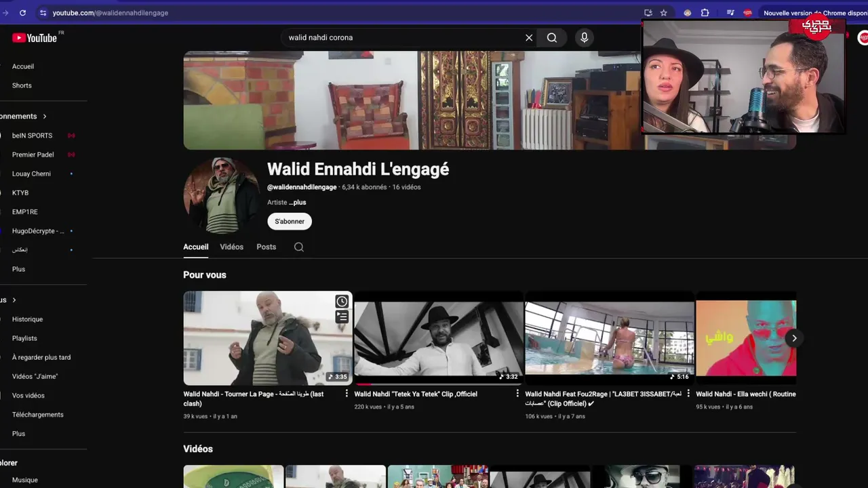Switch to the Posts channel tab
The width and height of the screenshot is (868, 488).
pyautogui.click(x=266, y=247)
